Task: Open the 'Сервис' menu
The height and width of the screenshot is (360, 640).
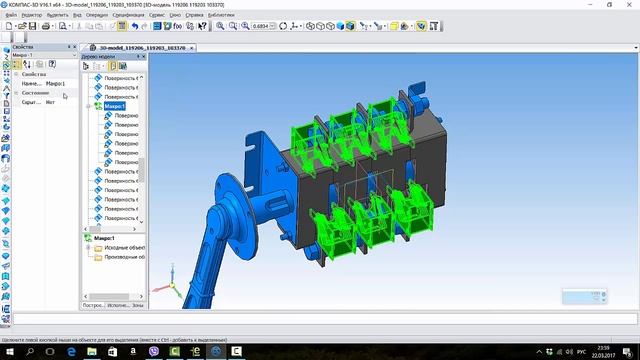Action: (157, 15)
